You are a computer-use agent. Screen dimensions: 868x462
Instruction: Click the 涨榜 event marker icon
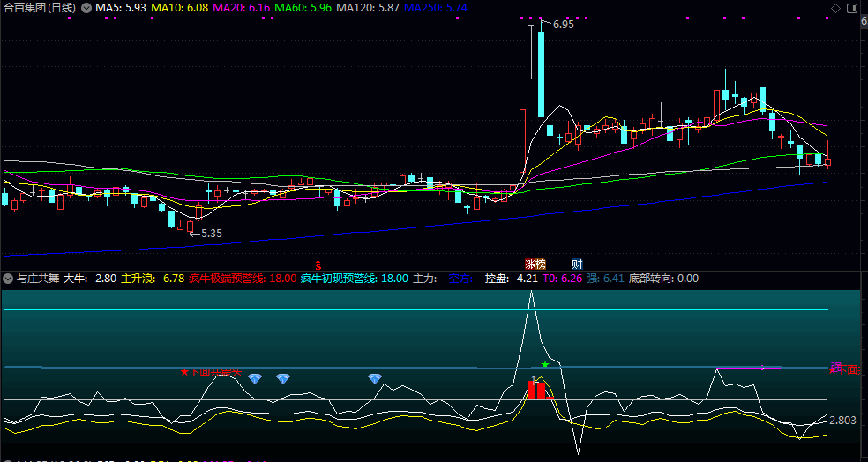pyautogui.click(x=535, y=264)
